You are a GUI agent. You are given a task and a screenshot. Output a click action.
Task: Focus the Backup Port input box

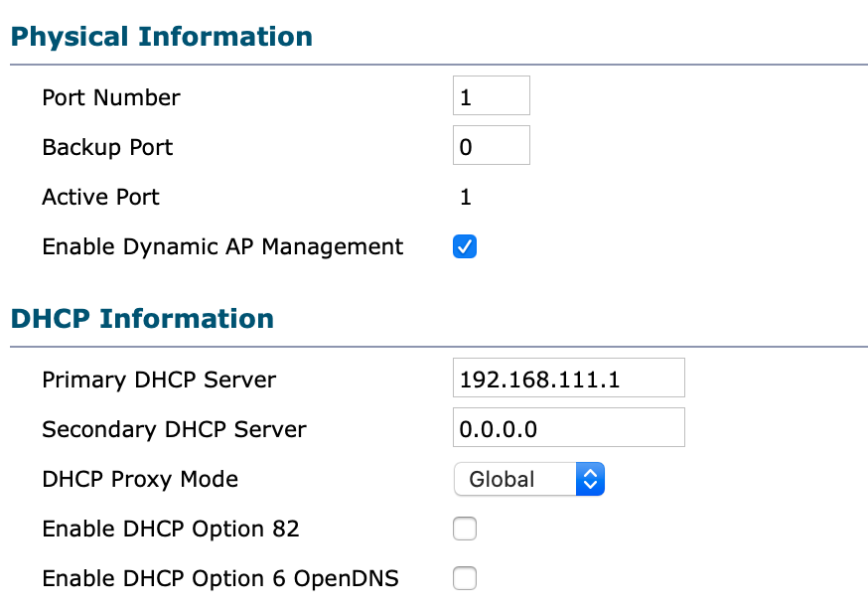[492, 146]
